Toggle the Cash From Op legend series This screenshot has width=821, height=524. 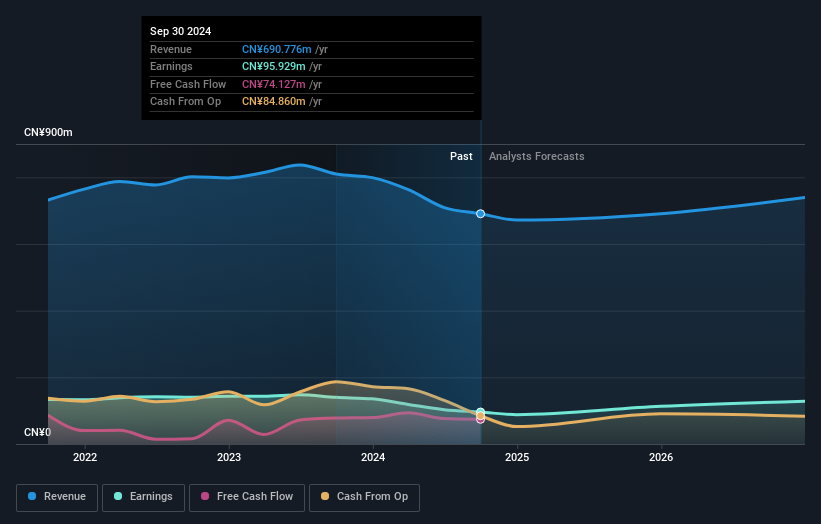click(x=364, y=497)
